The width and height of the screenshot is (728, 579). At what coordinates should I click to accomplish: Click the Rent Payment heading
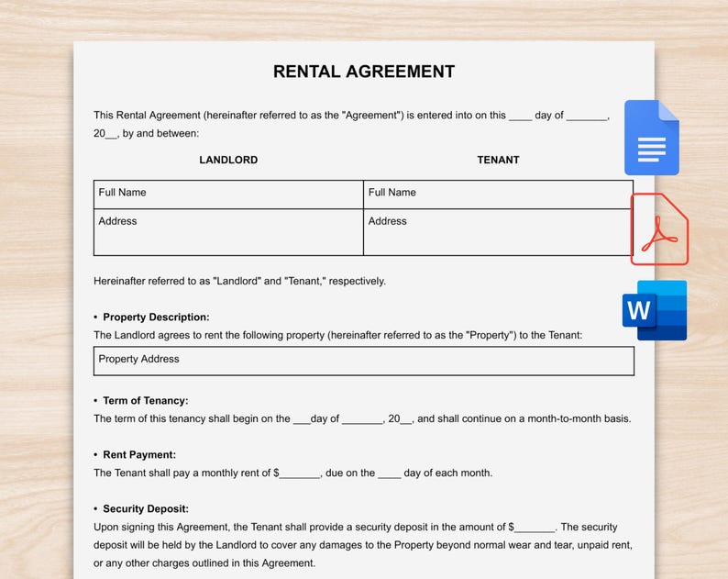[x=139, y=455]
